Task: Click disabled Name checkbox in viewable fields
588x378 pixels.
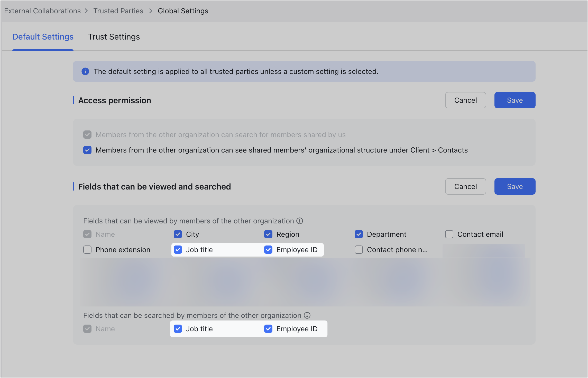Action: pos(87,234)
